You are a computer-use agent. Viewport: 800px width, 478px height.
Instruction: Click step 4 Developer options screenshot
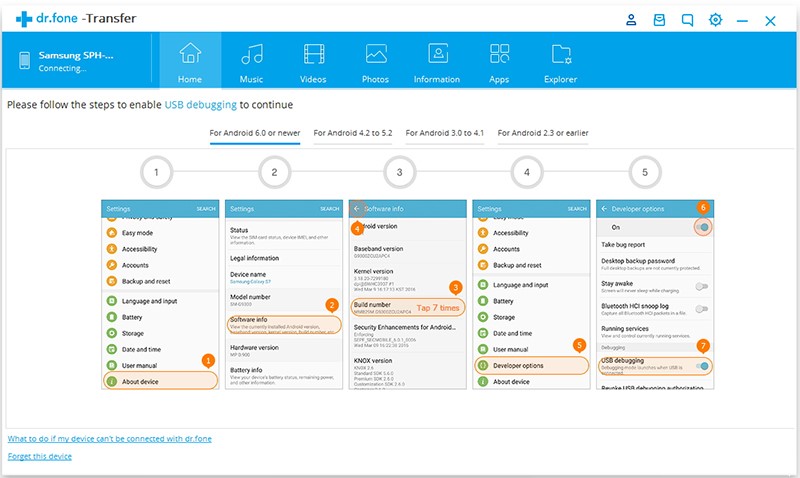(x=531, y=294)
